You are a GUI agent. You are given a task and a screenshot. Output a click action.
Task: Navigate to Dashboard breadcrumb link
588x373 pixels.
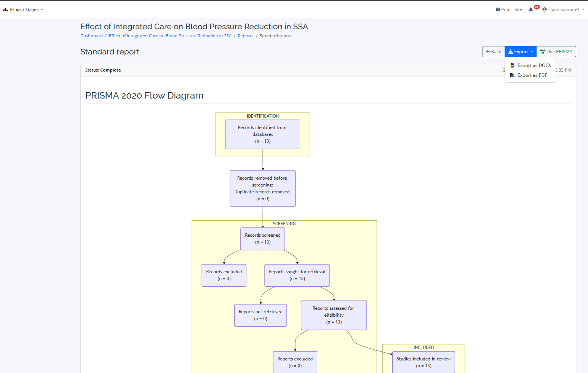(x=91, y=36)
